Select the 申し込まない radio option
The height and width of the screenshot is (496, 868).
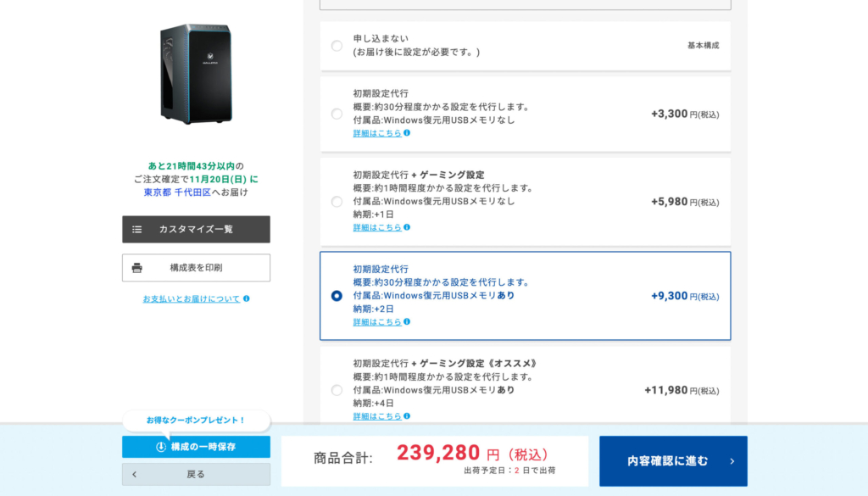337,46
